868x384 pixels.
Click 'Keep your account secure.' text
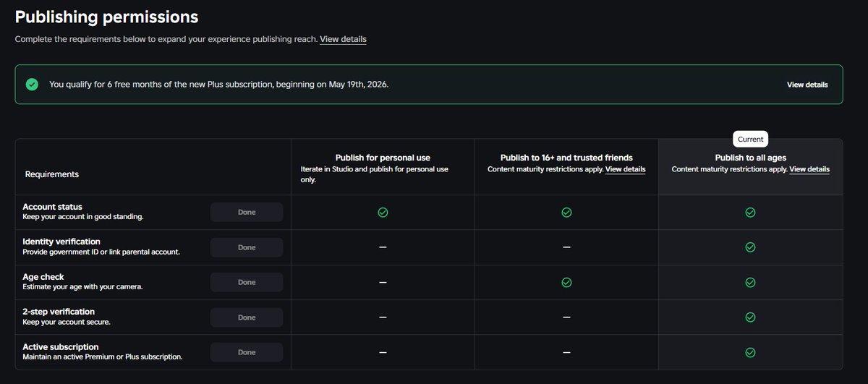tap(67, 322)
